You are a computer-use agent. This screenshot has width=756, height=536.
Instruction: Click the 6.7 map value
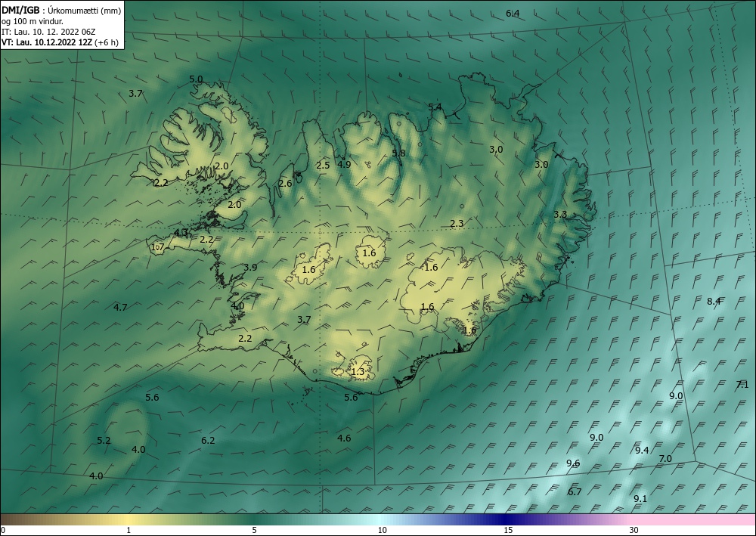(x=575, y=491)
